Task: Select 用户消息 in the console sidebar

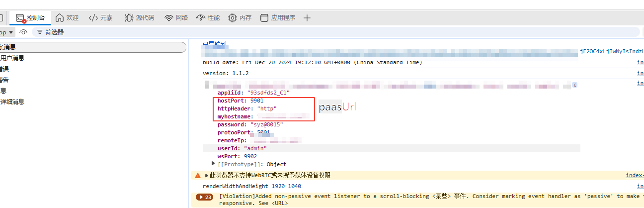Action: [x=12, y=58]
